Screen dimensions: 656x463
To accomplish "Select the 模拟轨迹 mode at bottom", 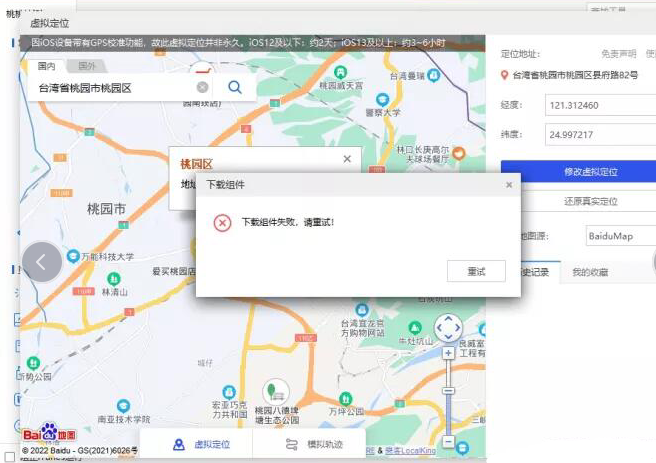I will point(310,444).
